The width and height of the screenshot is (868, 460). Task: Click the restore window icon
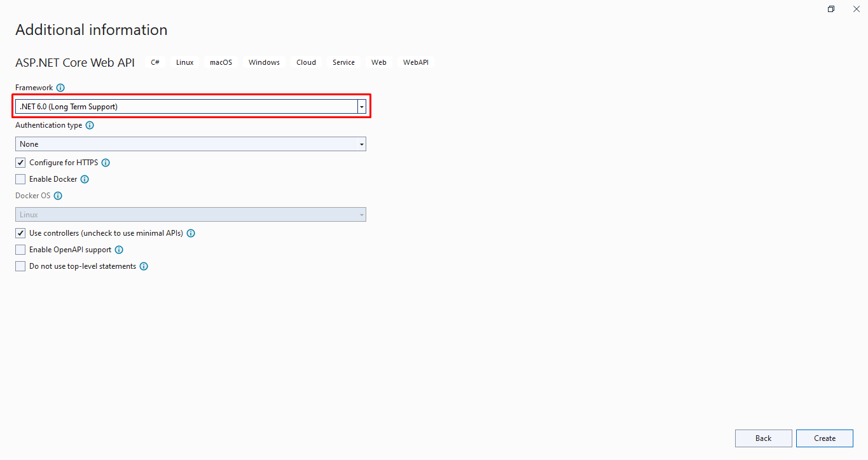pyautogui.click(x=831, y=9)
